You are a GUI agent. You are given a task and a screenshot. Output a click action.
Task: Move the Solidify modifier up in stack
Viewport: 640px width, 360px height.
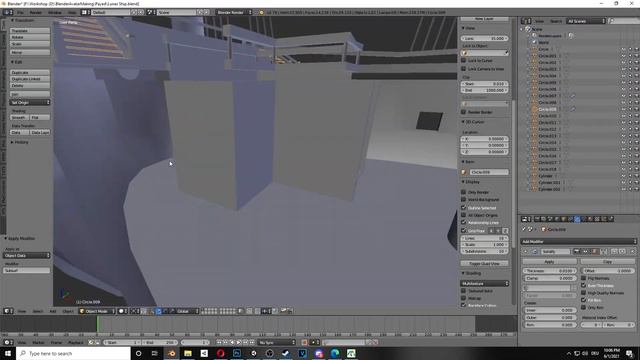point(614,251)
